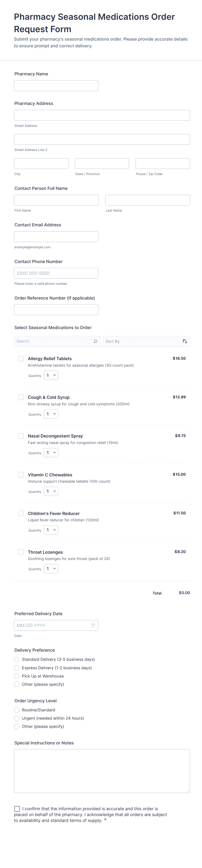Open quantity dropdown for Nasal Decongestant Spray

coord(51,453)
